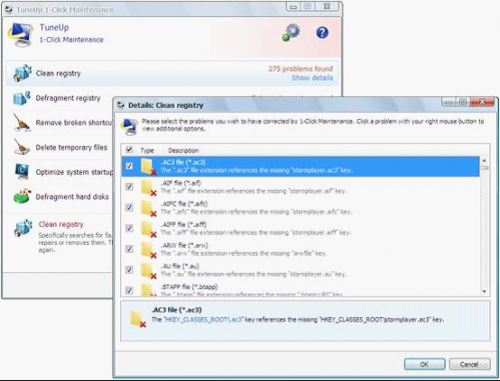Viewport: 500px width, 381px height.
Task: Select Clean registry task with 275 problems
Action: coord(172,73)
